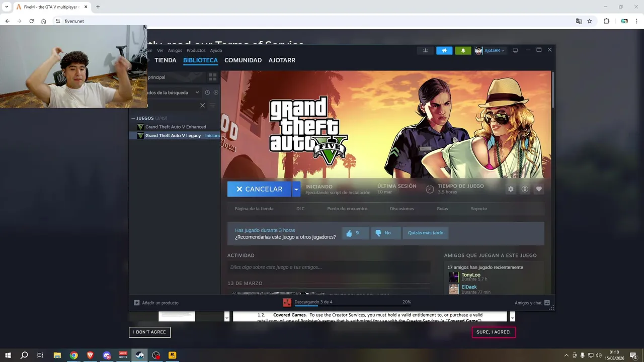Click Añadir un producto
Image resolution: width=644 pixels, height=362 pixels.
pos(156,303)
